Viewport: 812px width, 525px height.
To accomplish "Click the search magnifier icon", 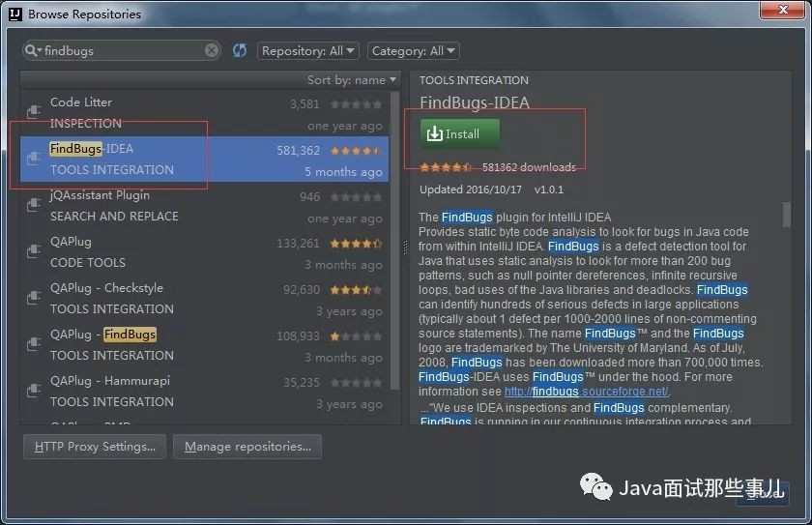I will [x=31, y=50].
